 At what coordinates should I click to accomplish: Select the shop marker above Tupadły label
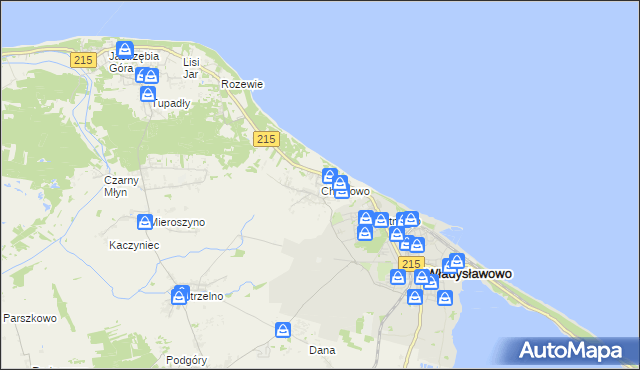(x=148, y=94)
